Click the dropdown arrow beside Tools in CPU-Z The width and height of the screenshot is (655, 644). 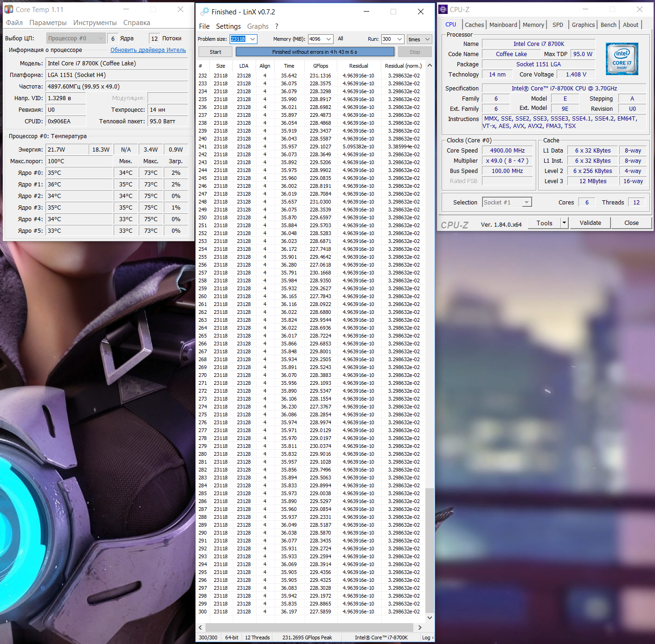[564, 223]
